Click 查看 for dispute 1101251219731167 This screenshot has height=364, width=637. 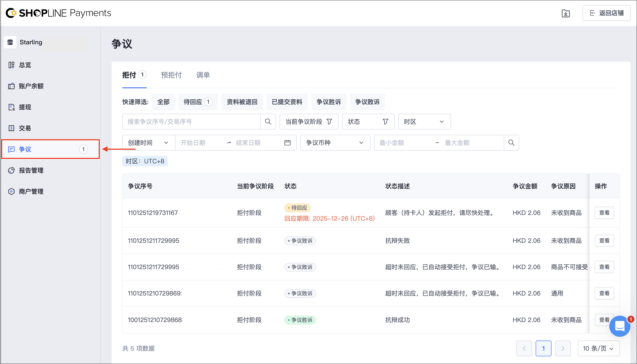(604, 213)
